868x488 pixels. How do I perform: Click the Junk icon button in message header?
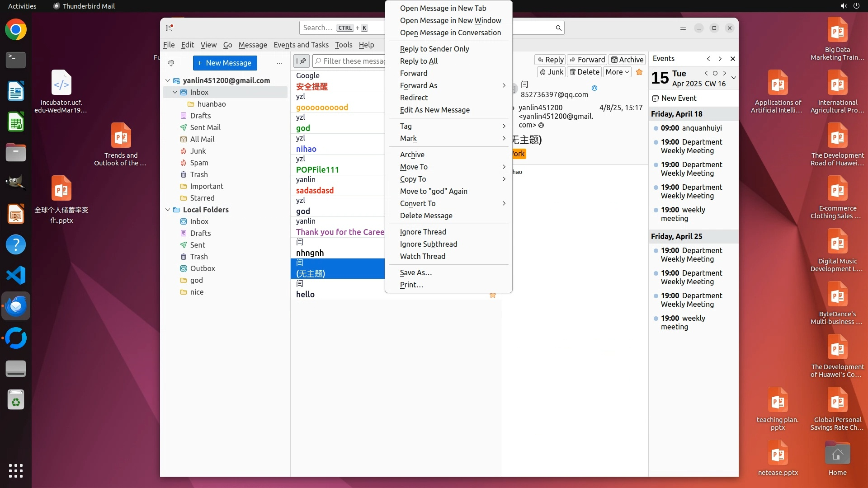point(551,72)
